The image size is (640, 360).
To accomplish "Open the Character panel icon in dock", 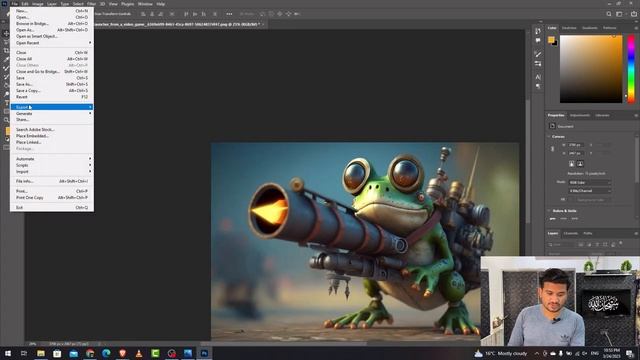I will point(538,77).
